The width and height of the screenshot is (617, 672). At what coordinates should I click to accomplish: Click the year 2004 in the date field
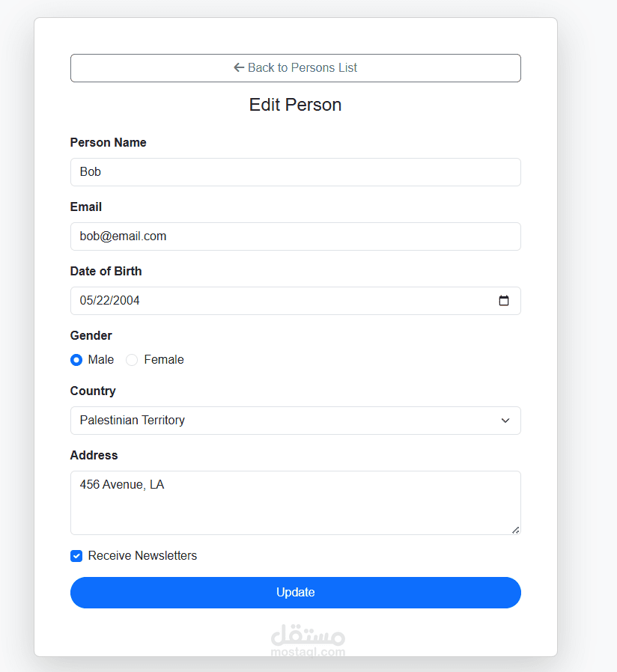127,301
